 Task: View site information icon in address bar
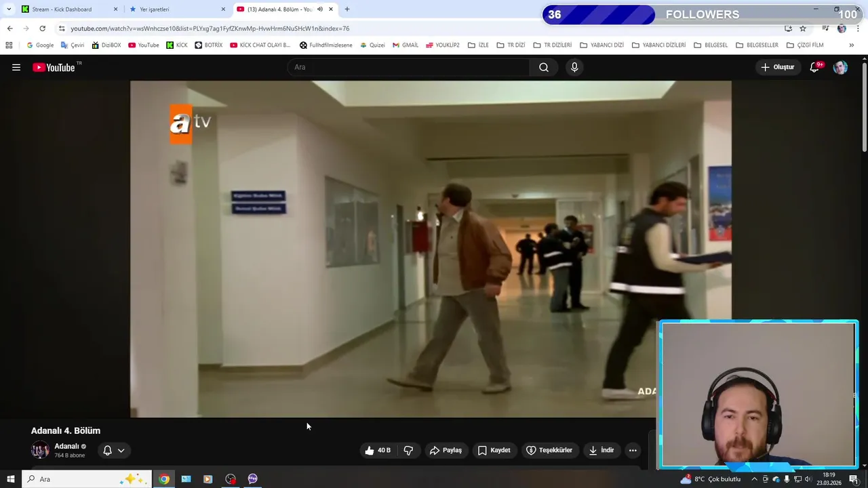62,28
